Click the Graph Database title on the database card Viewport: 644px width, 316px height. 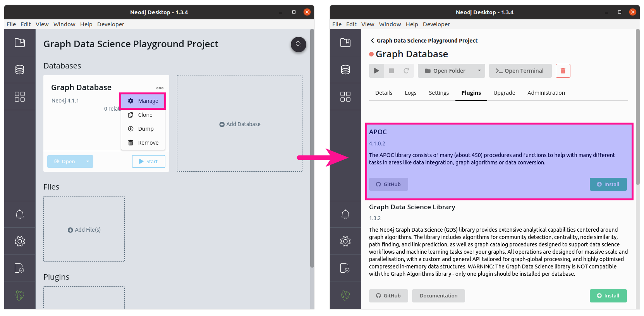coord(81,87)
